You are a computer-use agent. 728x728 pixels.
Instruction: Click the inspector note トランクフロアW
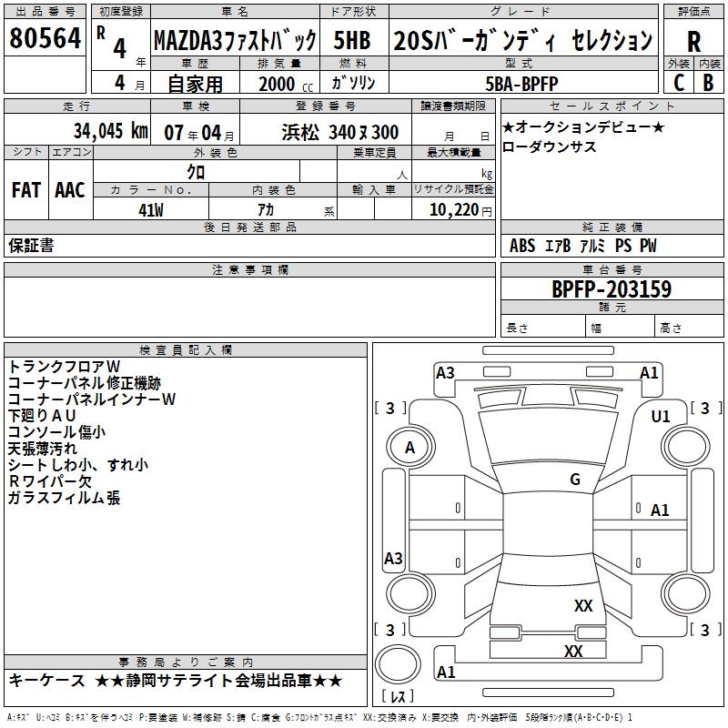[64, 367]
